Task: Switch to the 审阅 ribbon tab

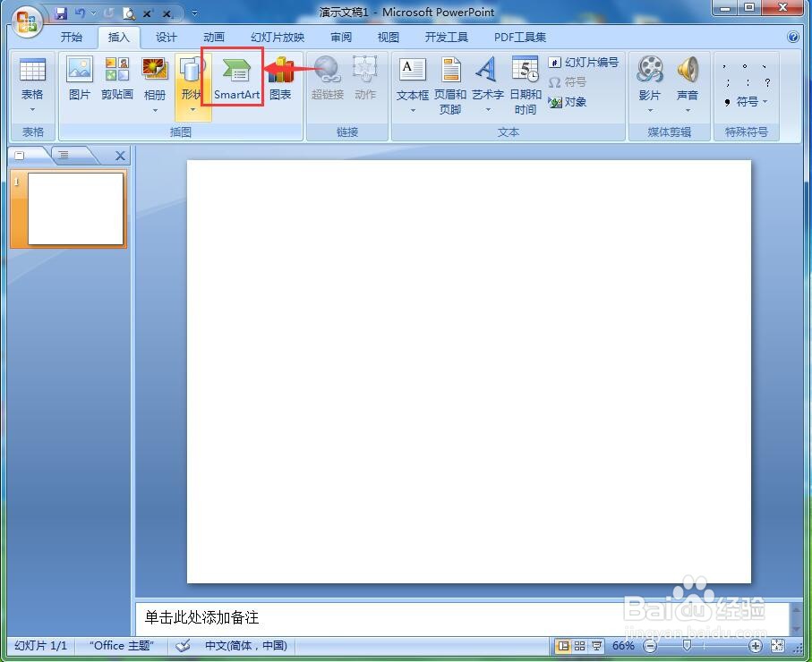Action: click(341, 38)
